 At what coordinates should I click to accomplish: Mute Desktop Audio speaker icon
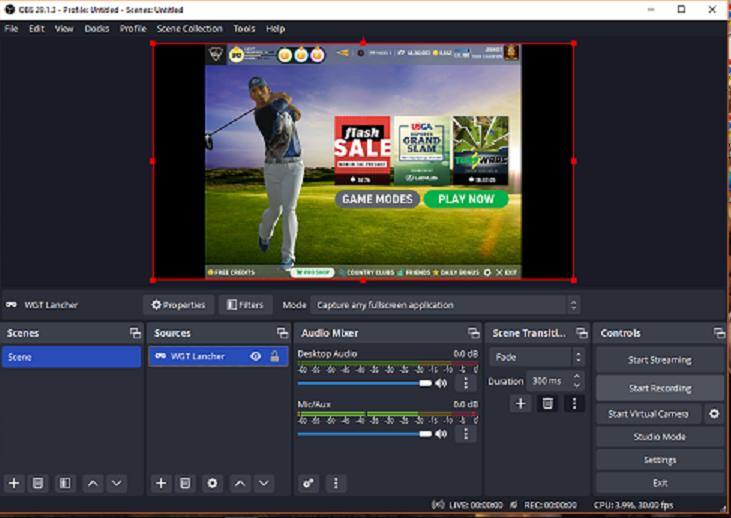click(x=441, y=383)
